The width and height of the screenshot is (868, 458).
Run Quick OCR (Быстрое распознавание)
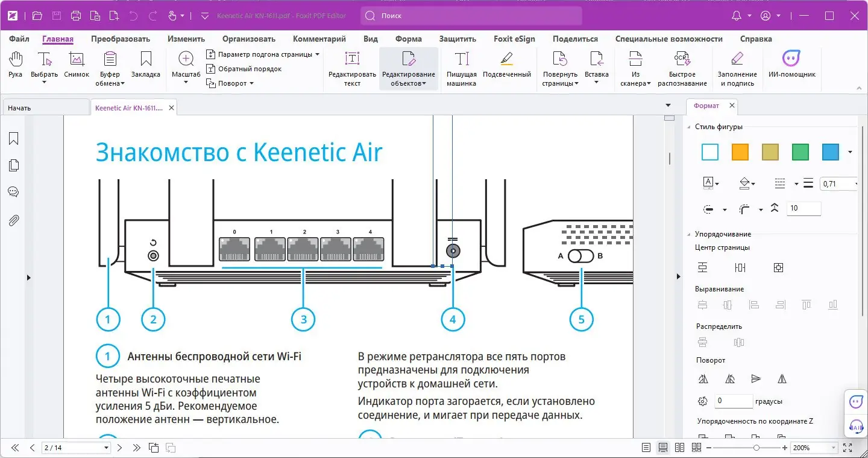682,69
